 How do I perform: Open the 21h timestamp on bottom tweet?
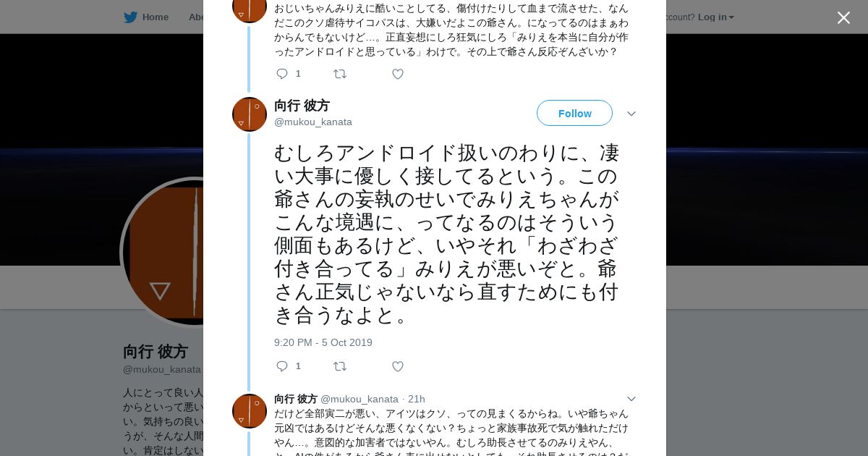(417, 399)
